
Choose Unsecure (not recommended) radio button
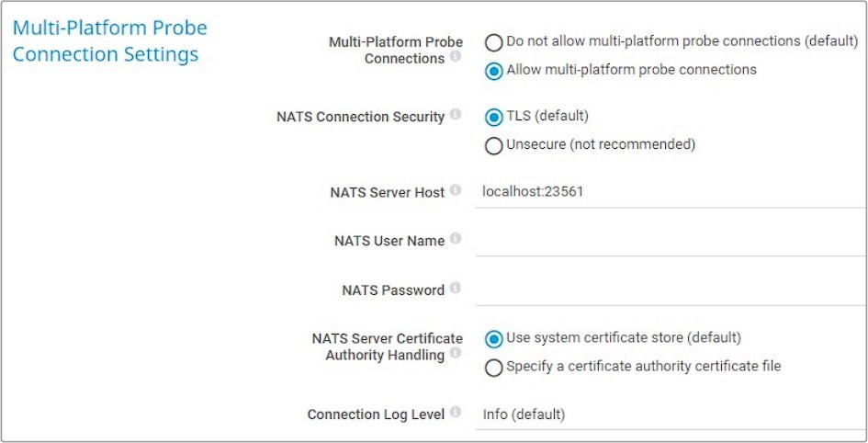click(494, 145)
